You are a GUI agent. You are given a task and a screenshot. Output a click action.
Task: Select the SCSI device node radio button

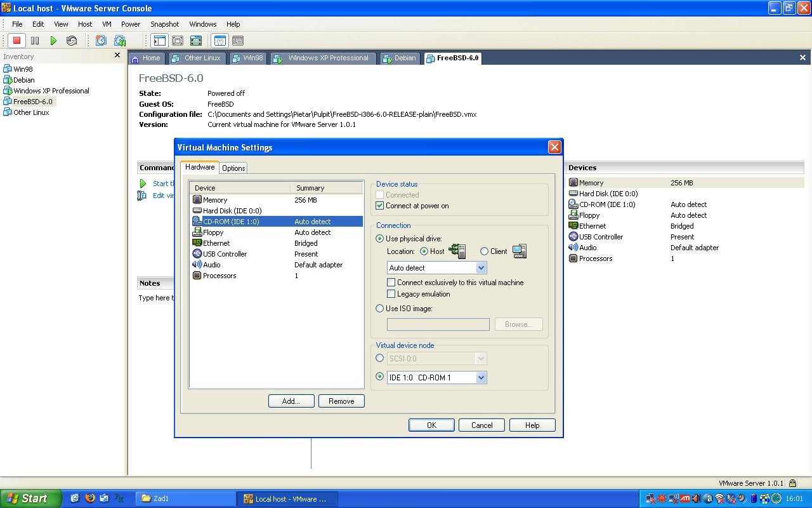(x=380, y=358)
